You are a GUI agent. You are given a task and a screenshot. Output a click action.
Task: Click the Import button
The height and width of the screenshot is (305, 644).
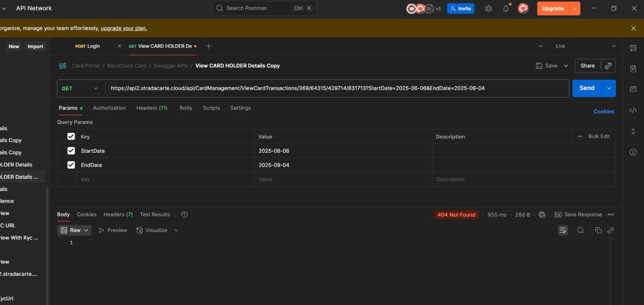tap(35, 46)
